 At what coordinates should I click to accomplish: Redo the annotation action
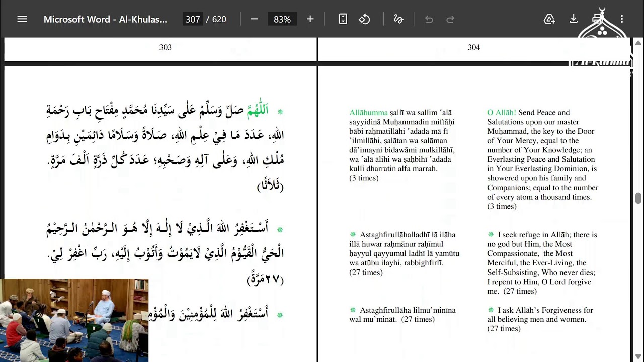[450, 19]
